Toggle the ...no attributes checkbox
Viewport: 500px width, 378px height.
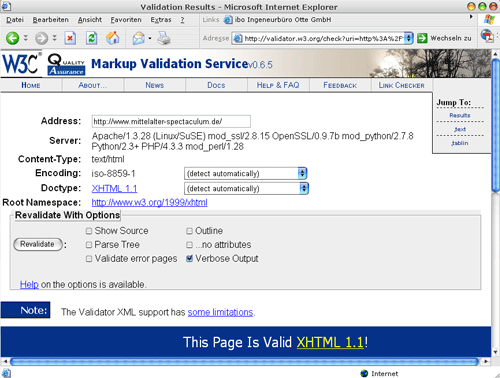click(x=189, y=245)
